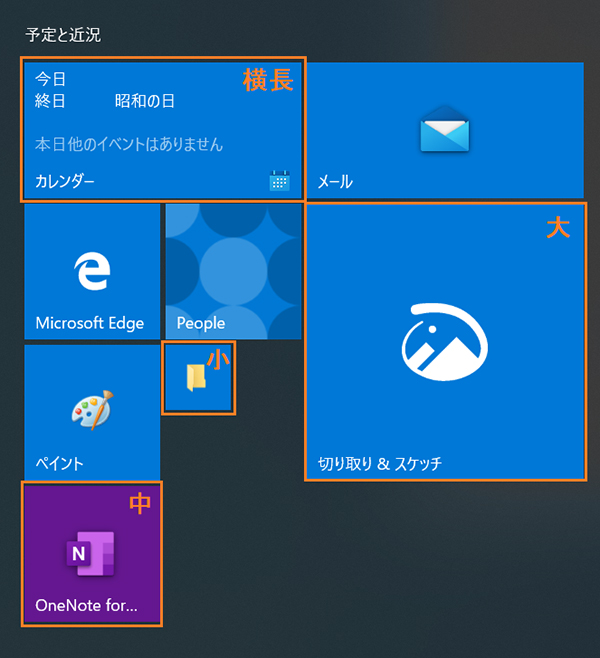Open the People tile
The image size is (600, 658).
click(x=233, y=272)
